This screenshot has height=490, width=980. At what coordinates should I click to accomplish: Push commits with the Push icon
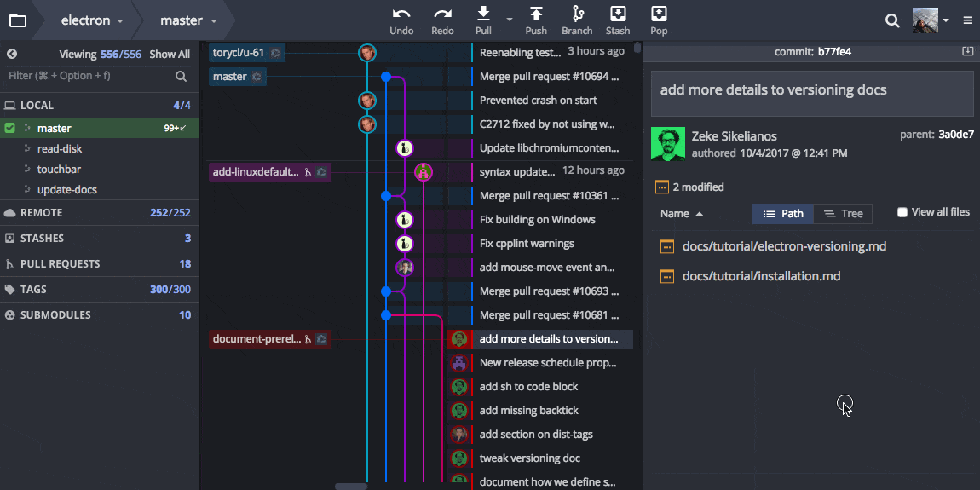tap(536, 14)
